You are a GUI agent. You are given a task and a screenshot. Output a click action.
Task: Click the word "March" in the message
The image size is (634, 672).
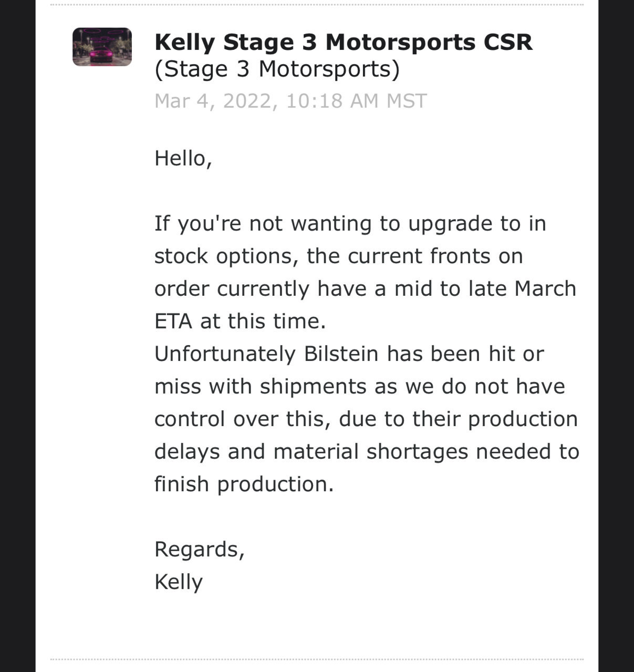[545, 288]
